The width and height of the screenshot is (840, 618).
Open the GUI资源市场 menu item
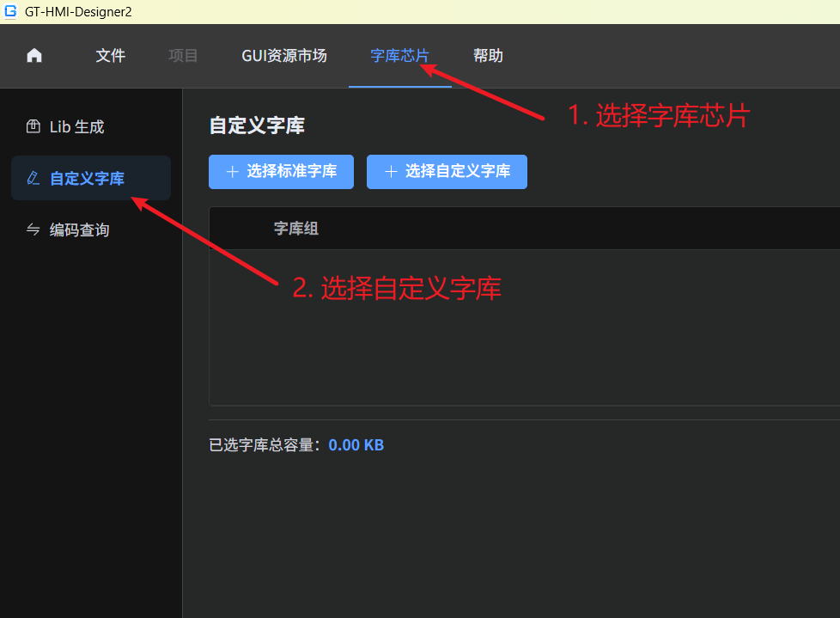tap(284, 55)
